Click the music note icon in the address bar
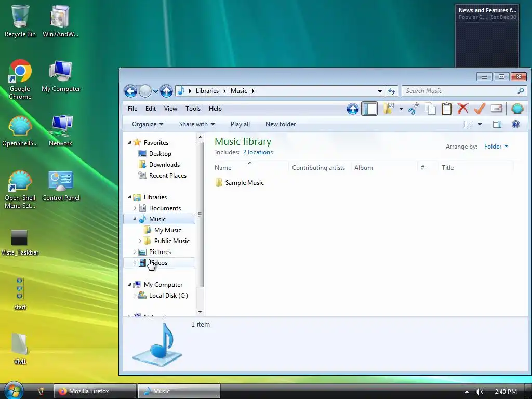Viewport: 532px width, 399px height. pos(181,90)
